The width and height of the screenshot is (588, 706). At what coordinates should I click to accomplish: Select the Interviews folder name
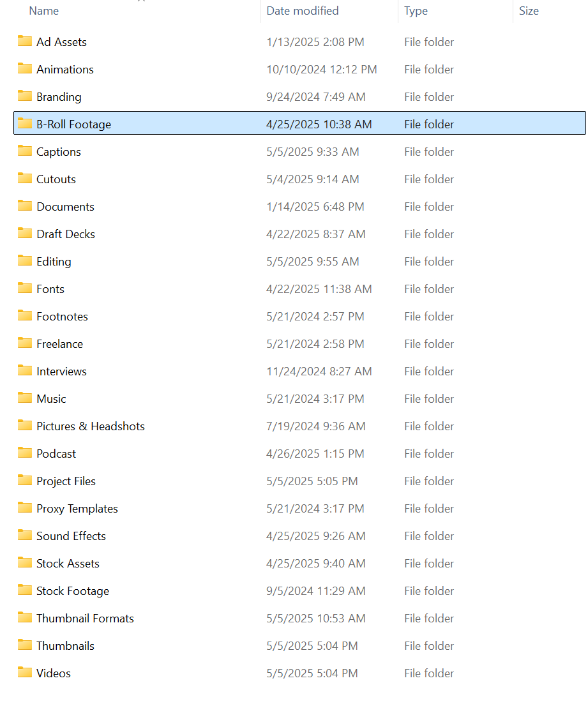coord(62,372)
